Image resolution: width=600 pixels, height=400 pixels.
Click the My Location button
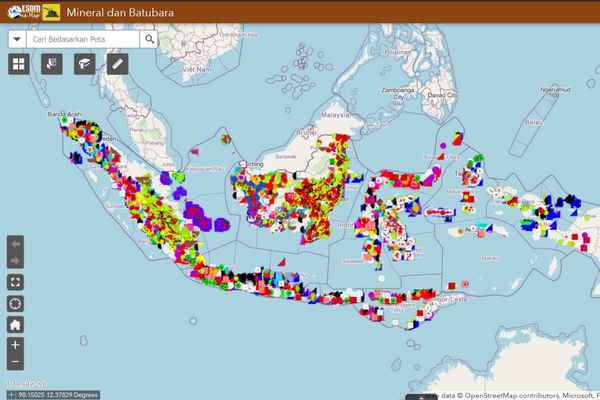pyautogui.click(x=15, y=304)
